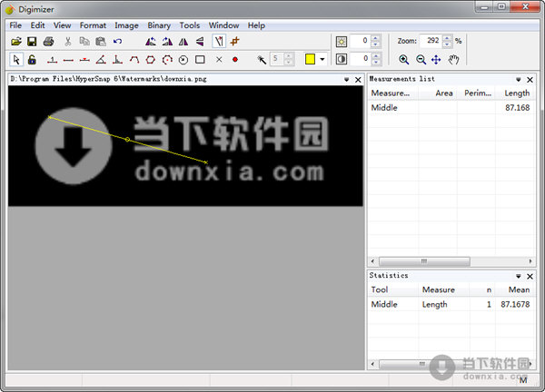545x392 pixels.
Task: Undo the last action
Action: click(117, 42)
